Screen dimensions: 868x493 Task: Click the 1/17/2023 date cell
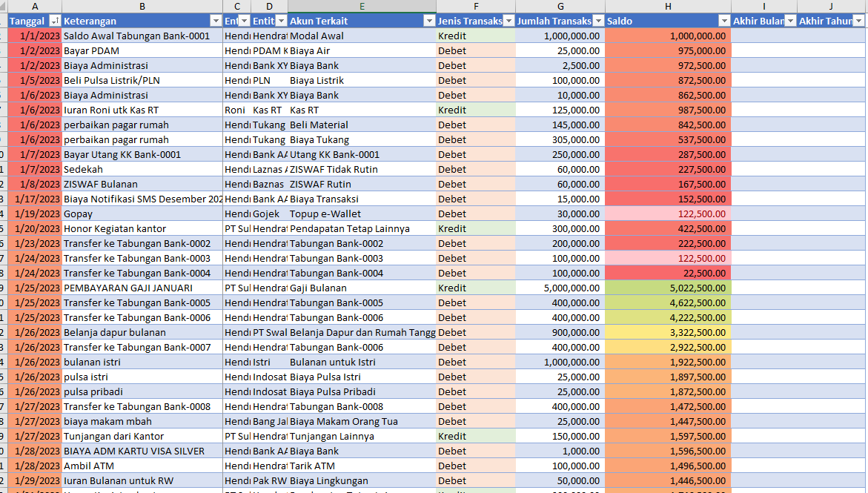click(35, 199)
